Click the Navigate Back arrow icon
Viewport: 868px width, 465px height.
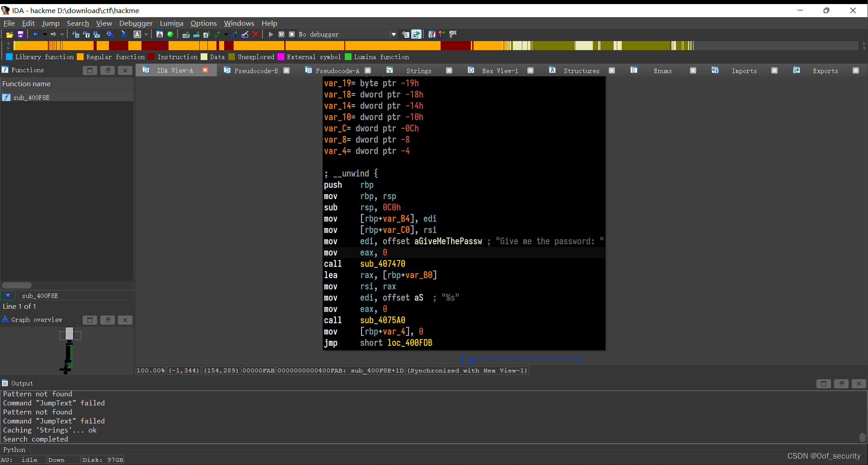tap(36, 34)
